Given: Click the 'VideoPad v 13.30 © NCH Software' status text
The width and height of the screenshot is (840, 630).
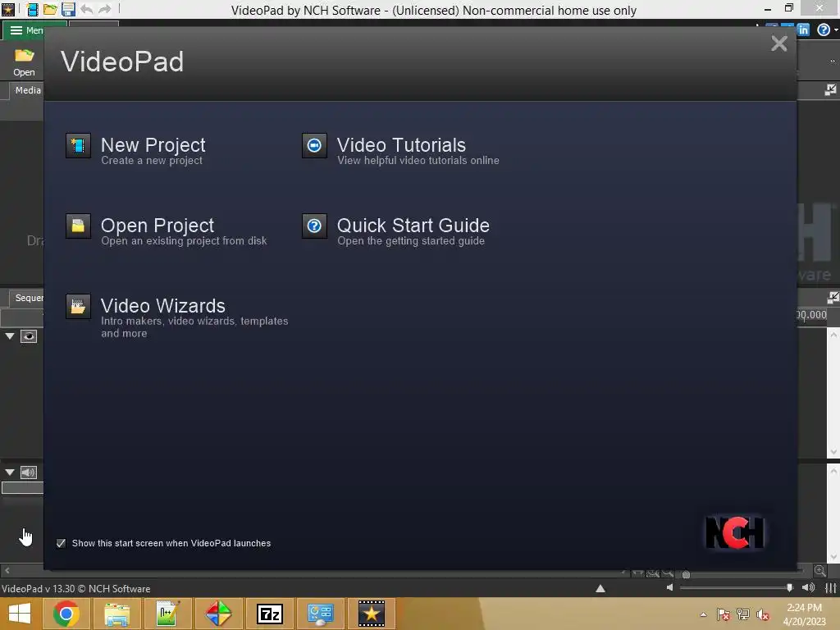Looking at the screenshot, I should tap(76, 588).
